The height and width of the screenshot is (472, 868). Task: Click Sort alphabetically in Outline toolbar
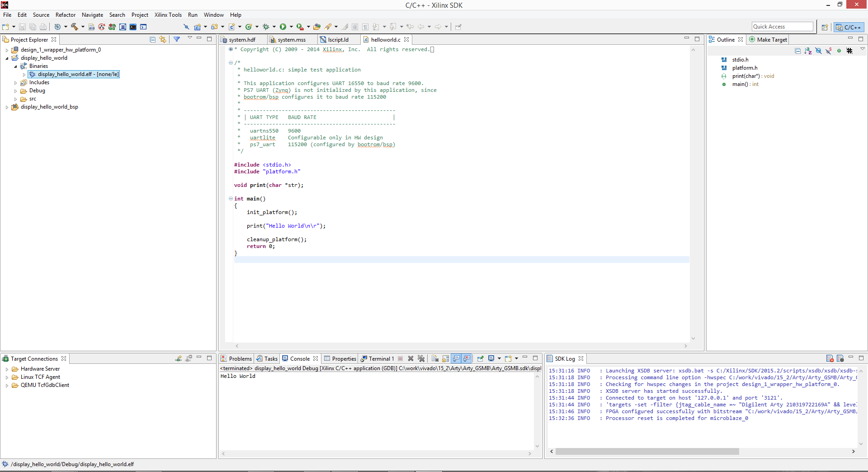pyautogui.click(x=808, y=51)
